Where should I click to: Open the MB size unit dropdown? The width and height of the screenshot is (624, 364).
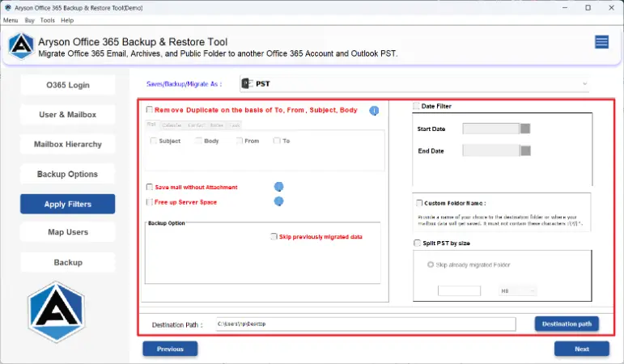coord(517,290)
